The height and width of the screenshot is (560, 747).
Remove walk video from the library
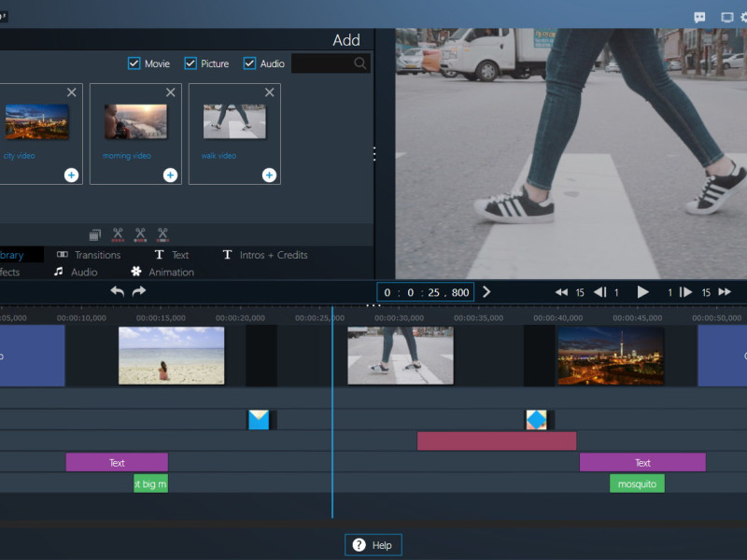pos(269,92)
